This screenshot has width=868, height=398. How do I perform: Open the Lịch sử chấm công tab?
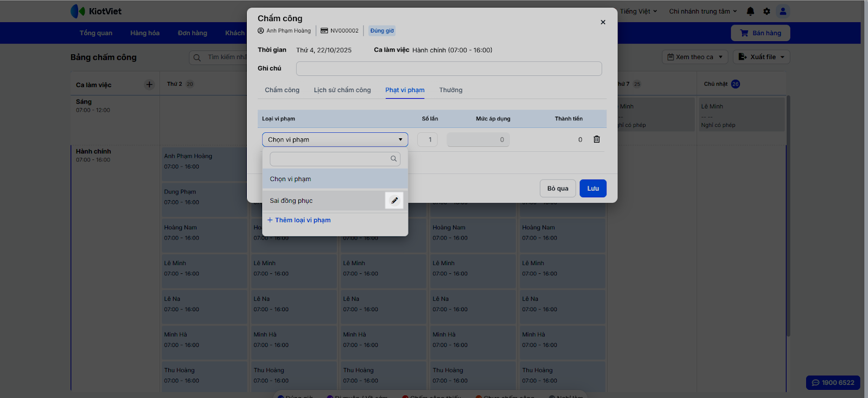(342, 90)
